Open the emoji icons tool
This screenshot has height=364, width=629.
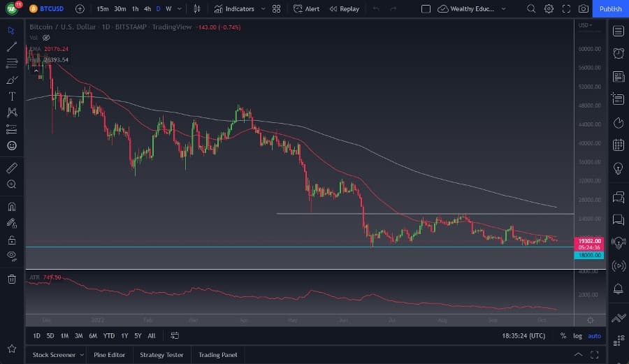coord(12,145)
